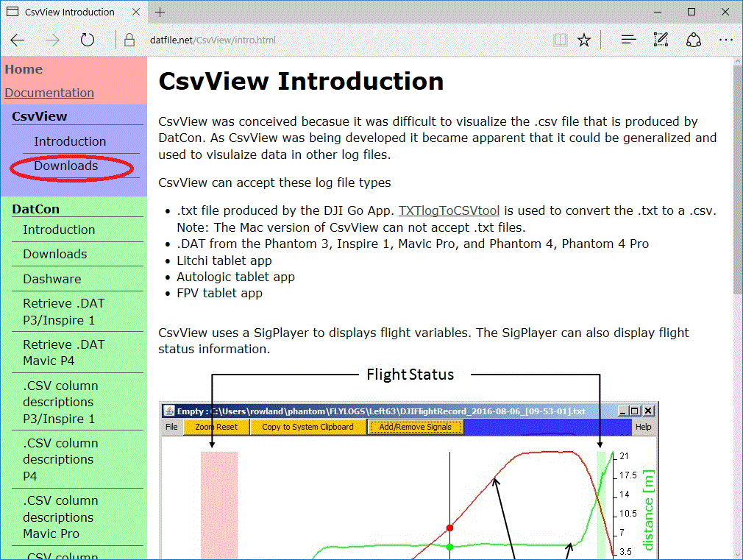Image resolution: width=743 pixels, height=560 pixels.
Task: Open .CSV column descriptions Mavic Pro
Action: coord(60,517)
